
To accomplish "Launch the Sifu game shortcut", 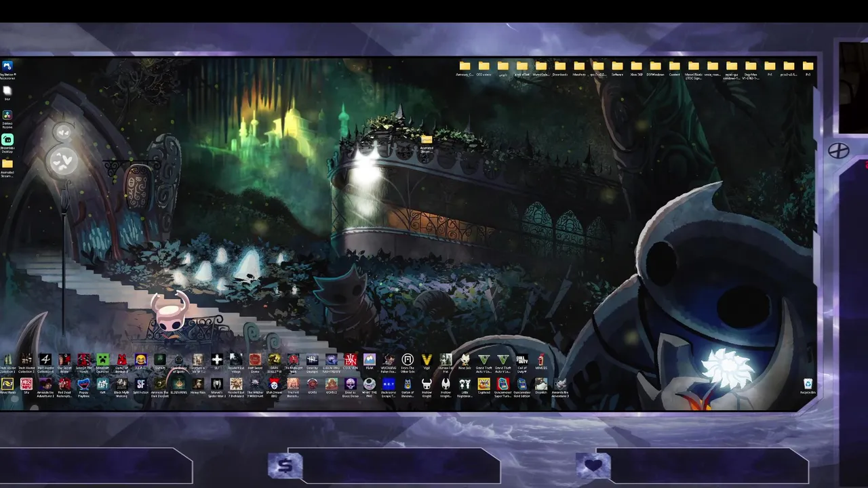I will click(26, 386).
